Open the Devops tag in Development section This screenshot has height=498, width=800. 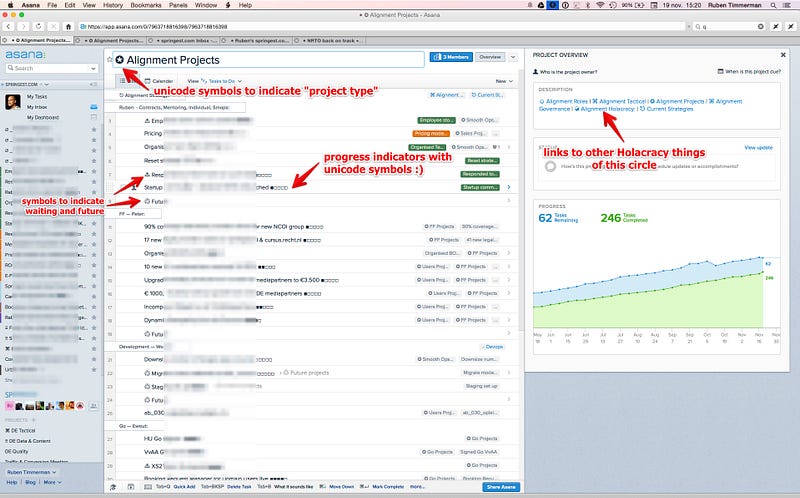[492, 346]
